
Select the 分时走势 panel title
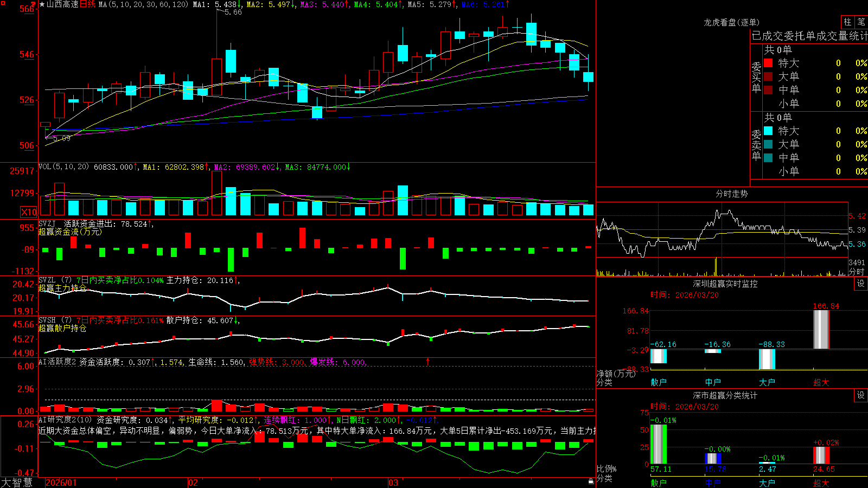[x=731, y=194]
